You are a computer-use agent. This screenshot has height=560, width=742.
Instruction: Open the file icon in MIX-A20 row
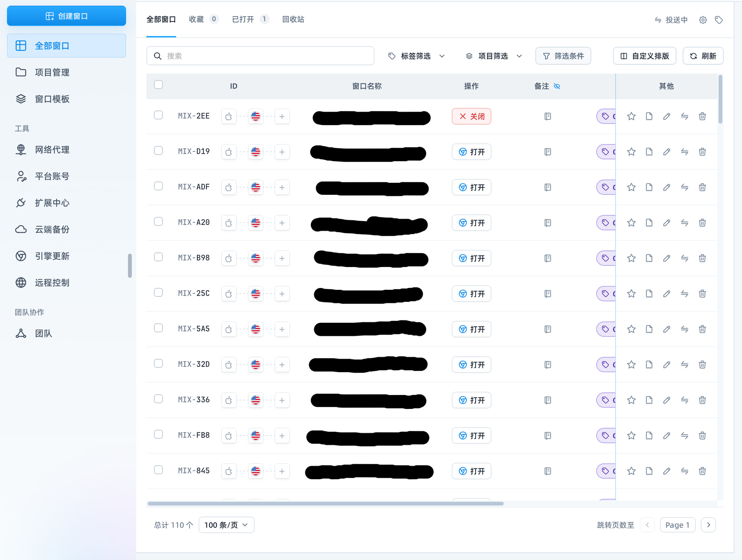(649, 223)
